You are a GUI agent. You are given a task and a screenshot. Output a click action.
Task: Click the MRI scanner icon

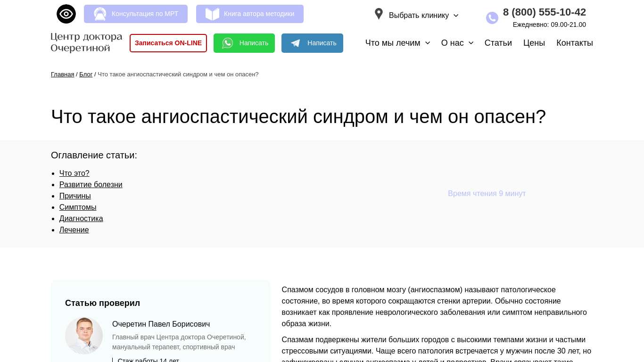click(100, 14)
